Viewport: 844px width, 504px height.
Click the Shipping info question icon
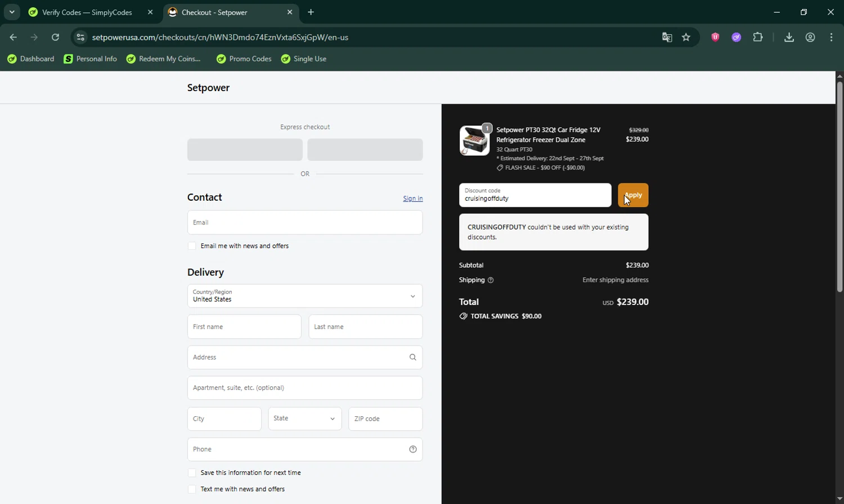[491, 280]
